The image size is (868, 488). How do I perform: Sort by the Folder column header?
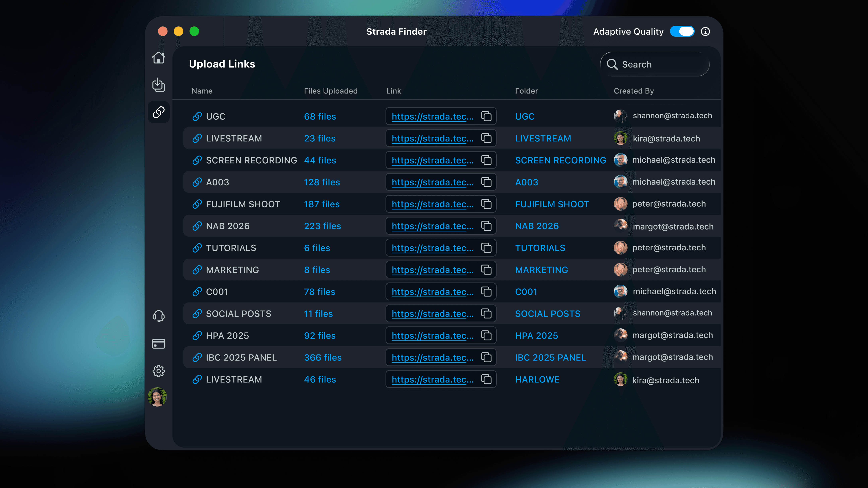click(x=526, y=91)
